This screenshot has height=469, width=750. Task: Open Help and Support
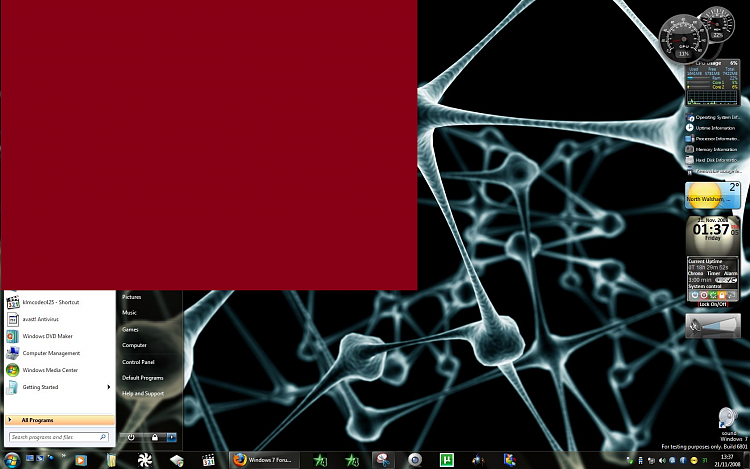[x=143, y=393]
